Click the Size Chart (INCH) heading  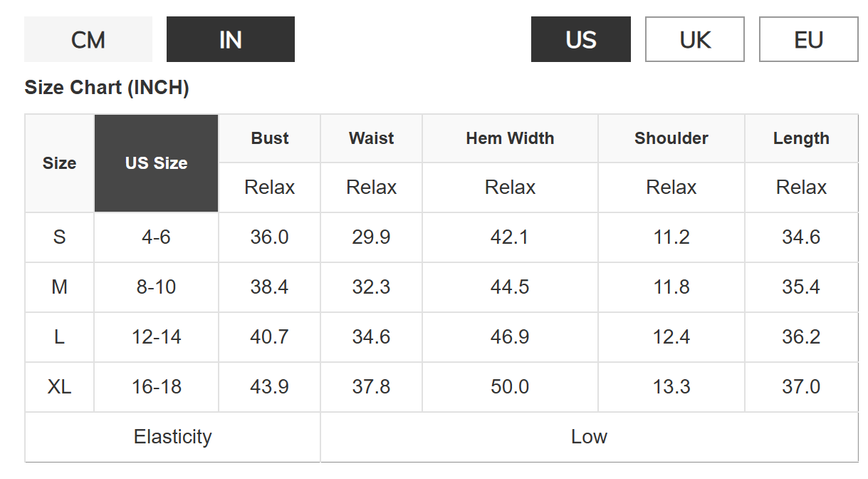107,88
